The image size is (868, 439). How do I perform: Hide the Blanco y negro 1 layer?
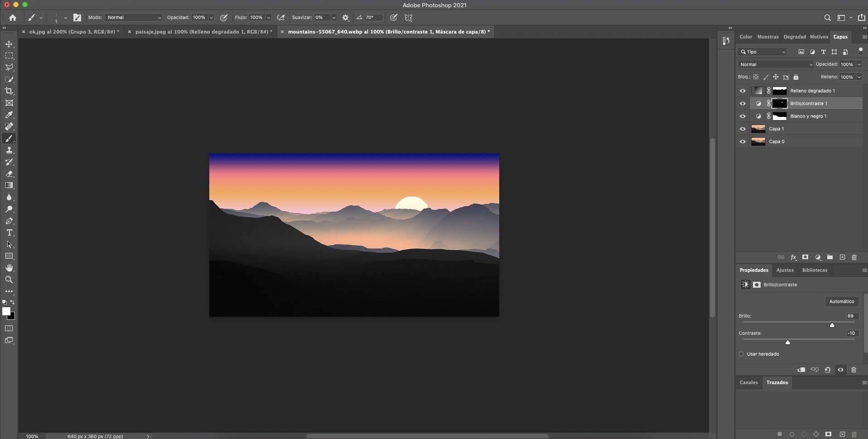click(x=743, y=116)
